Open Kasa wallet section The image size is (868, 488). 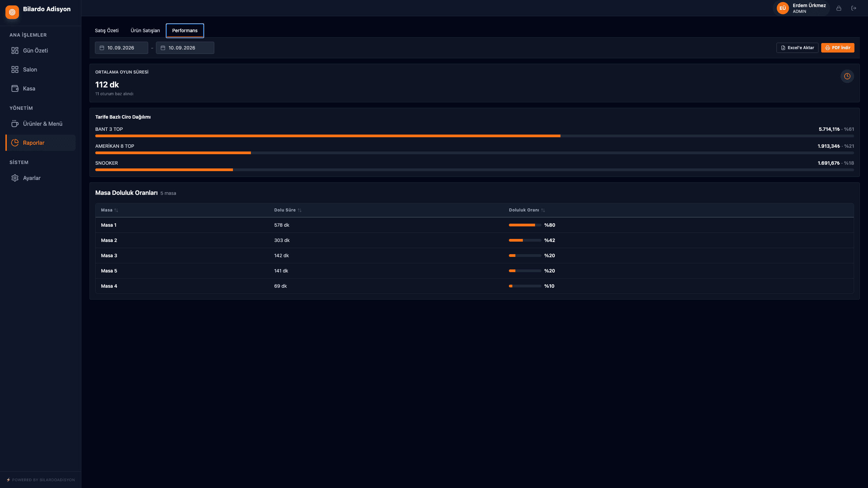tap(40, 88)
